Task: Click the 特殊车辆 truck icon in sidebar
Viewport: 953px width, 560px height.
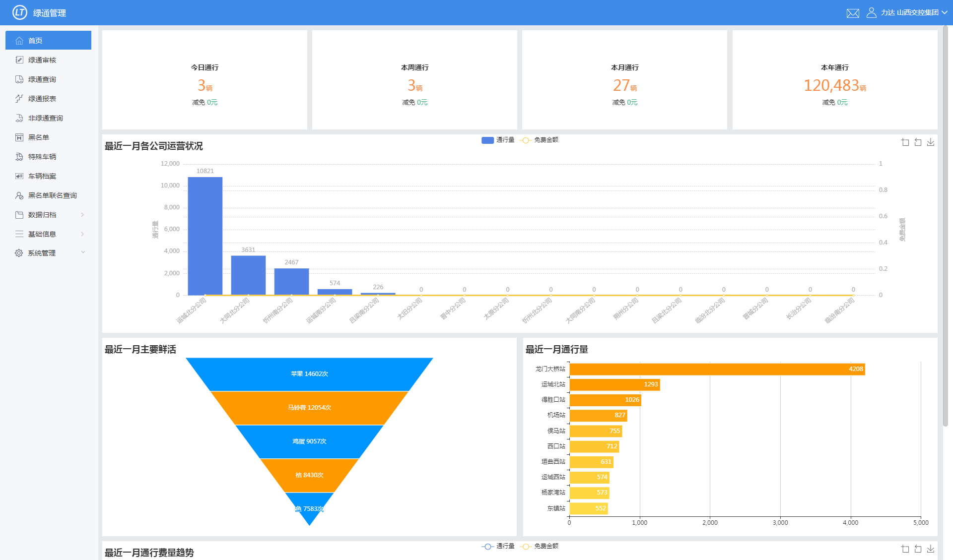Action: (19, 157)
